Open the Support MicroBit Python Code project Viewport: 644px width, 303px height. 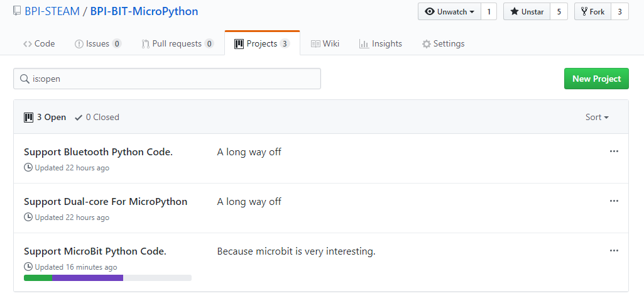click(95, 251)
